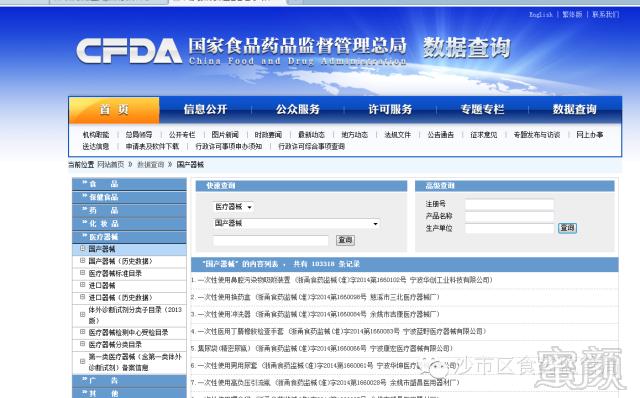Viewport: 640px width, 398px height.
Task: Click the advanced search 查询 button
Action: tap(567, 228)
